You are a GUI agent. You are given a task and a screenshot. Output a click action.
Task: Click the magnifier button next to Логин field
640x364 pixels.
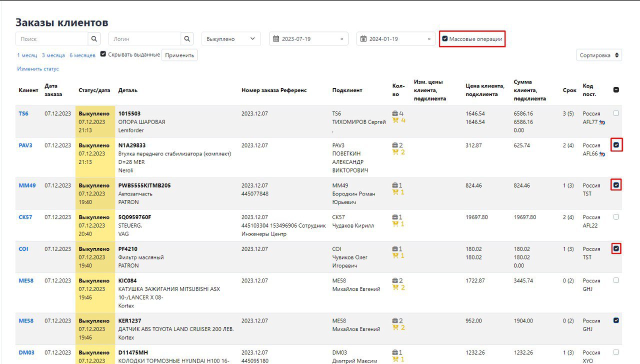pyautogui.click(x=187, y=39)
